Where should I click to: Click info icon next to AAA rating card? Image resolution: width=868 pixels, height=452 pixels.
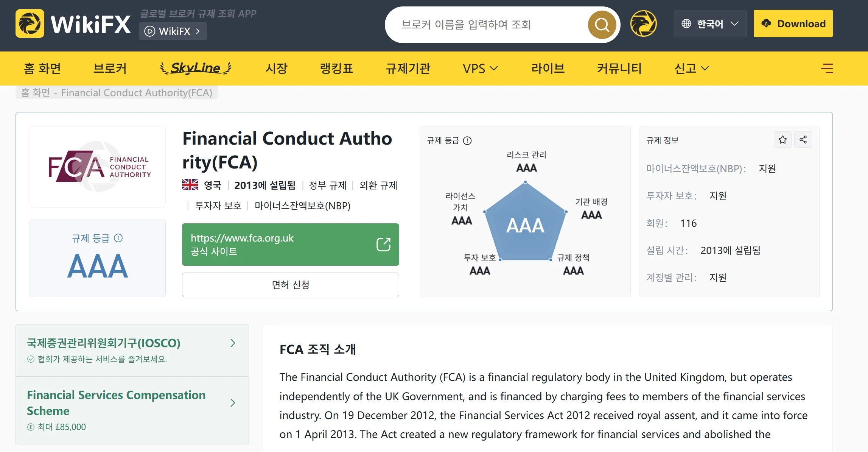(x=118, y=238)
